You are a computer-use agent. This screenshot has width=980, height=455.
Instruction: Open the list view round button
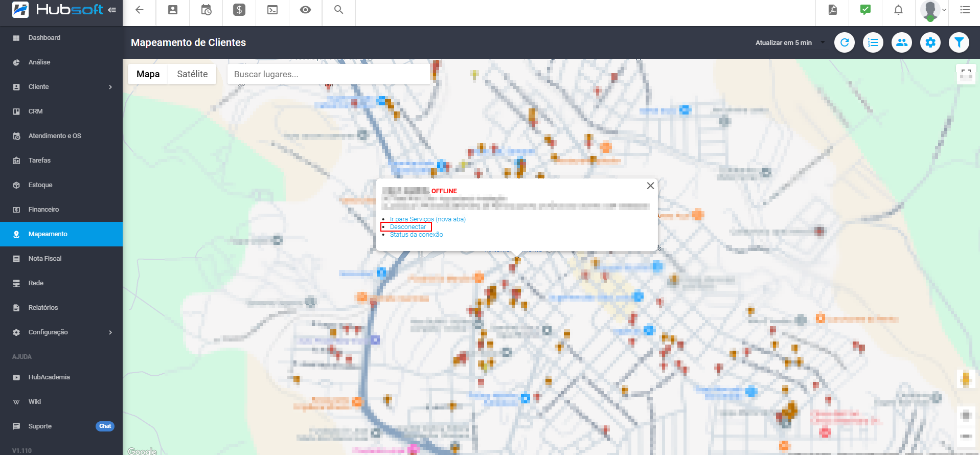[873, 42]
